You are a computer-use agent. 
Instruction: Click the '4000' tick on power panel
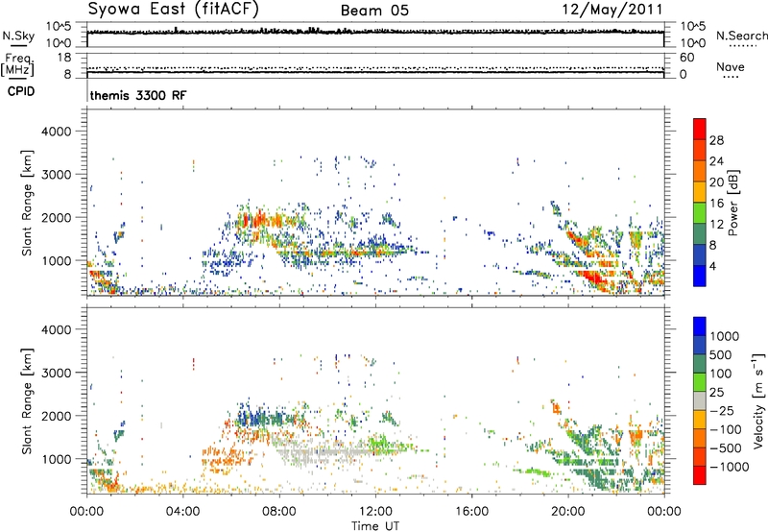click(x=56, y=132)
